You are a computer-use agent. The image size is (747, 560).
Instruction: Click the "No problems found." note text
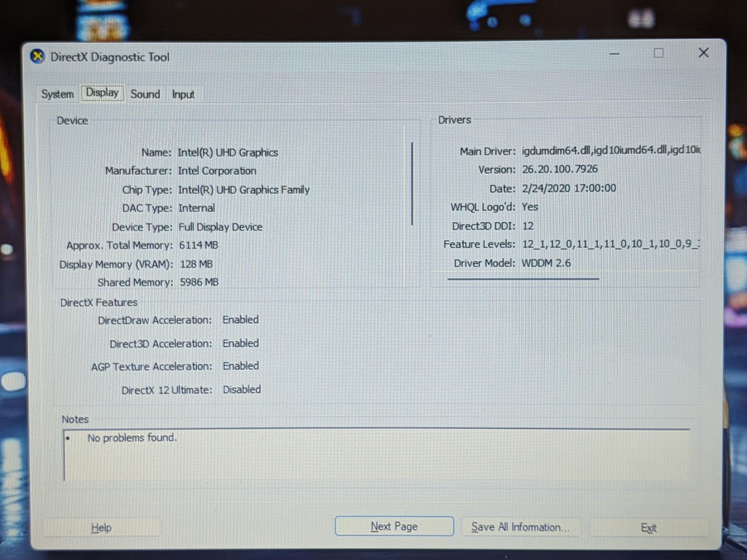[x=132, y=438]
